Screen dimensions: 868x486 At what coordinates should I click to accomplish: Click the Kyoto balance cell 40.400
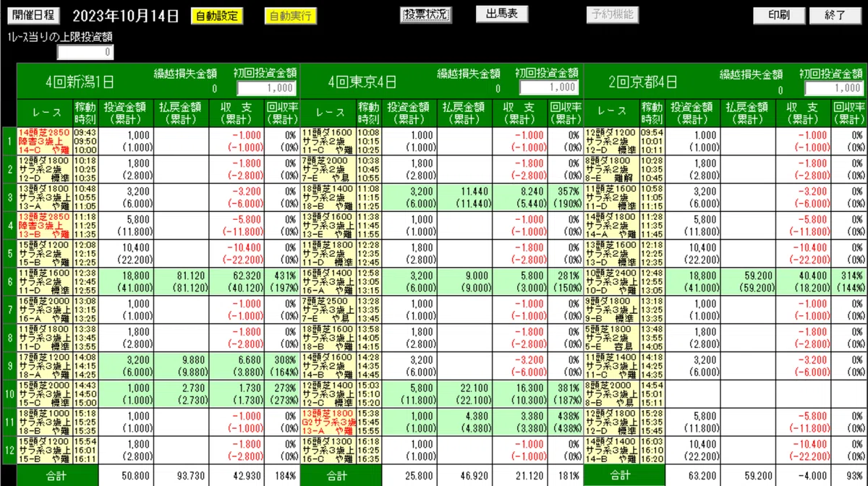click(803, 281)
